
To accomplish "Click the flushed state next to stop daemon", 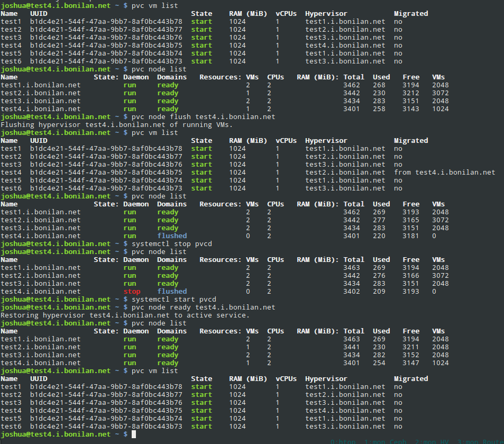I will coord(172,292).
